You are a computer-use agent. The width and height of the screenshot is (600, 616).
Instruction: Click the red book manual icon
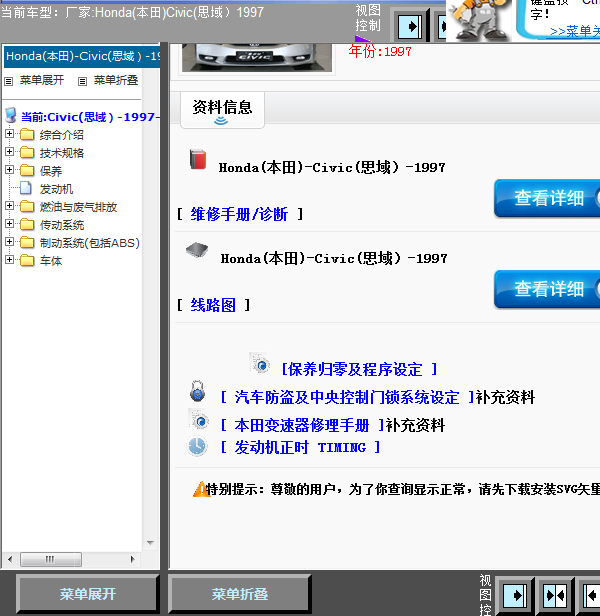198,159
